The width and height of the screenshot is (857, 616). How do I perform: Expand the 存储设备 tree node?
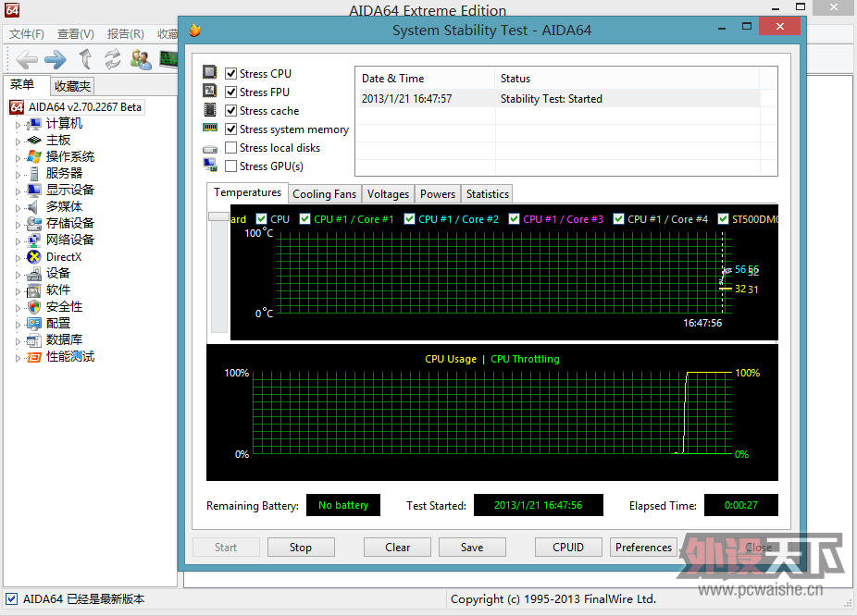[x=18, y=225]
